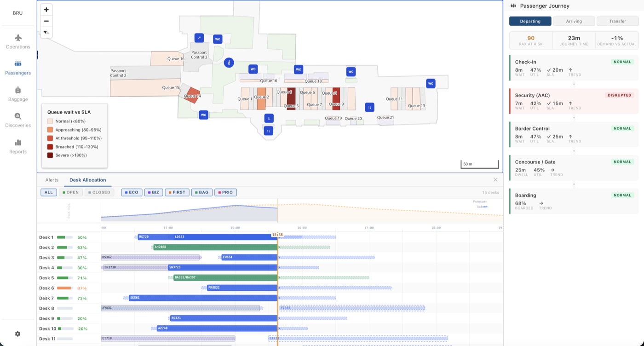Click the dark red Queue 5 zone
Viewport: 644px width, 346px height.
(x=291, y=98)
